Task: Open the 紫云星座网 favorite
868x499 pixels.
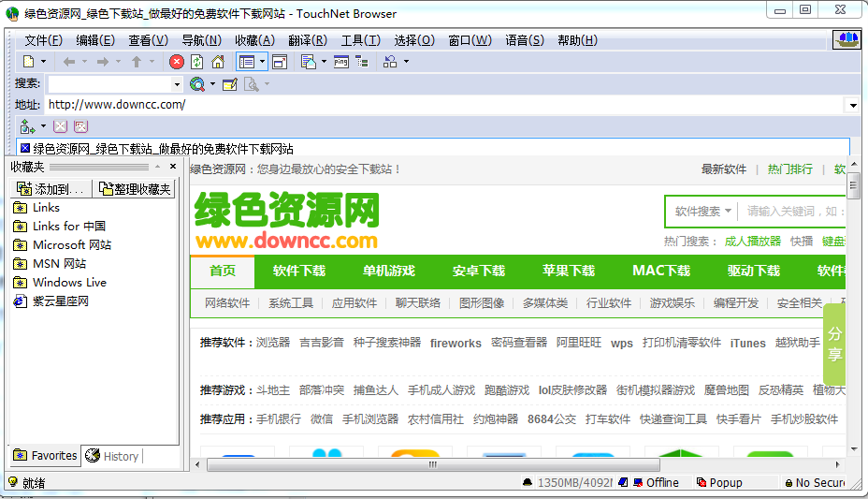Action: pos(51,301)
